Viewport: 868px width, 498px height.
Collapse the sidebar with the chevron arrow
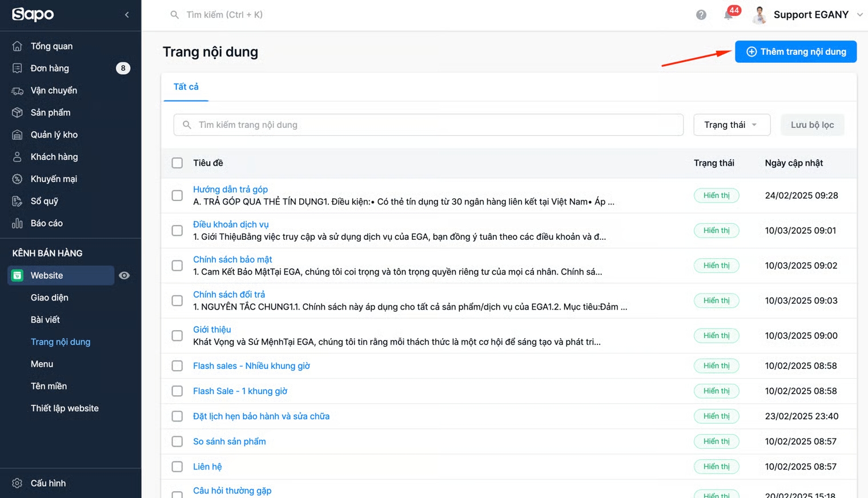pos(127,15)
